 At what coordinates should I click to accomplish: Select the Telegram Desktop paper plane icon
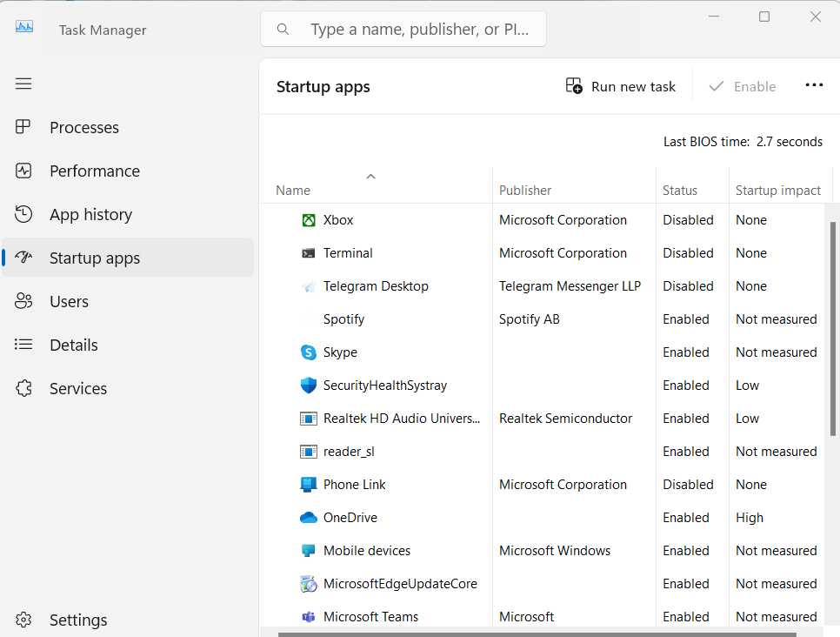[x=309, y=286]
